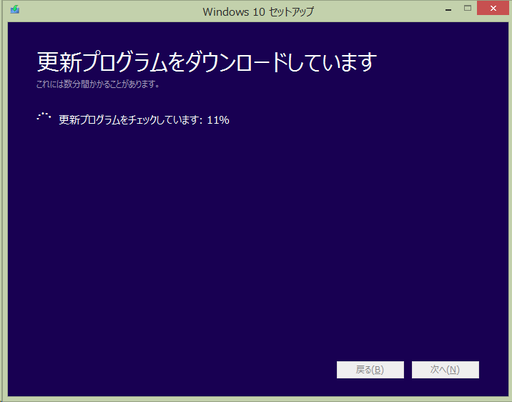The height and width of the screenshot is (402, 512).
Task: Click the 次へ(N) next button
Action: pyautogui.click(x=445, y=370)
